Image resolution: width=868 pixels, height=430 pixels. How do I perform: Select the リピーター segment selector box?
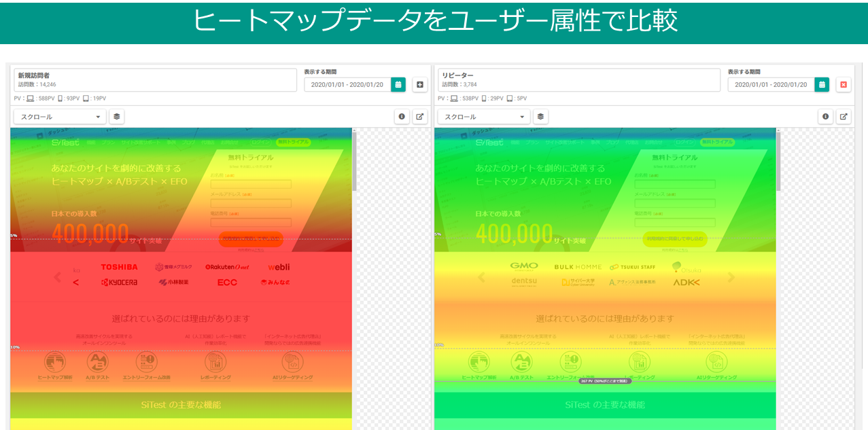[580, 79]
